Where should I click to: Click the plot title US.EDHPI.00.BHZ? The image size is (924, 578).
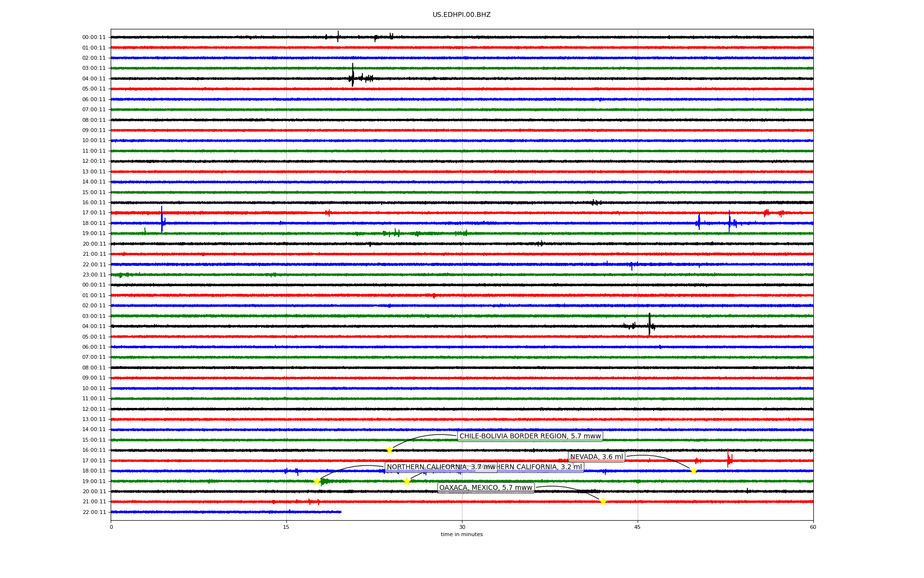[x=462, y=15]
